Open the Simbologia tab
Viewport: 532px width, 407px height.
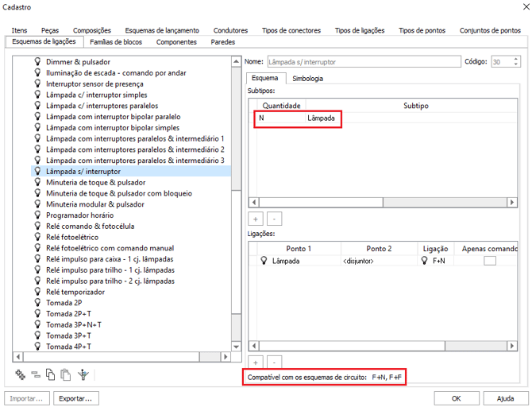(x=307, y=79)
